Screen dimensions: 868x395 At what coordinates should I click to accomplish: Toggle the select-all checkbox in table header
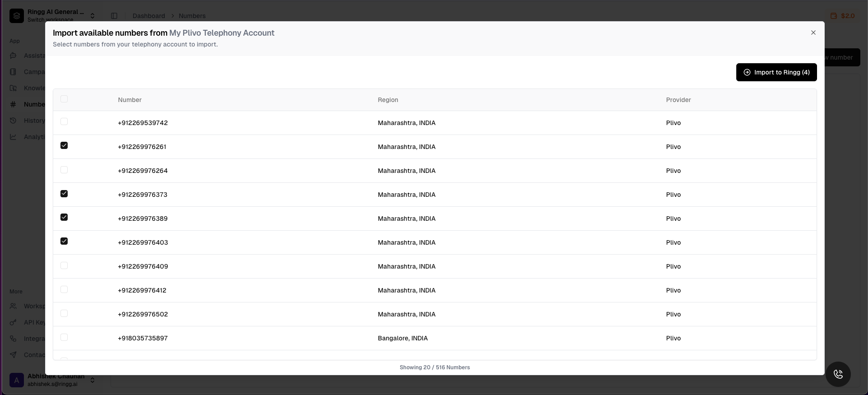64,99
